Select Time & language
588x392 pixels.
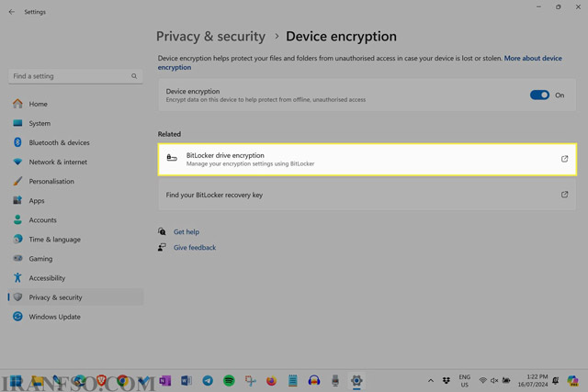(x=75, y=240)
